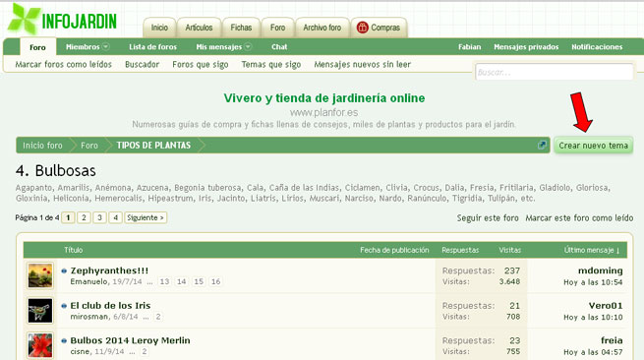Open the Buscador link
This screenshot has height=360, width=644.
(143, 64)
